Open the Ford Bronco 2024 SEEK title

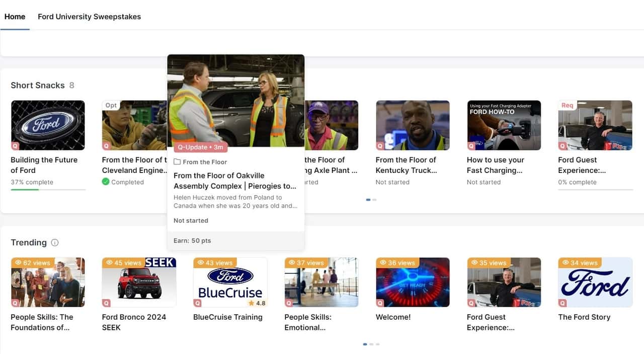coord(134,322)
